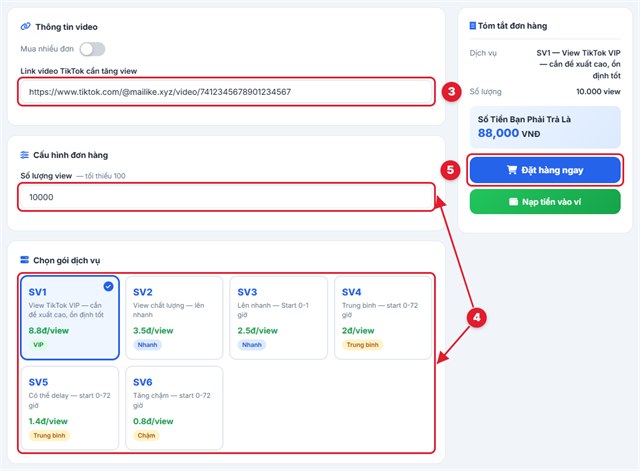Click the link icon beside Thông tin video
This screenshot has width=640, height=471.
pos(25,27)
